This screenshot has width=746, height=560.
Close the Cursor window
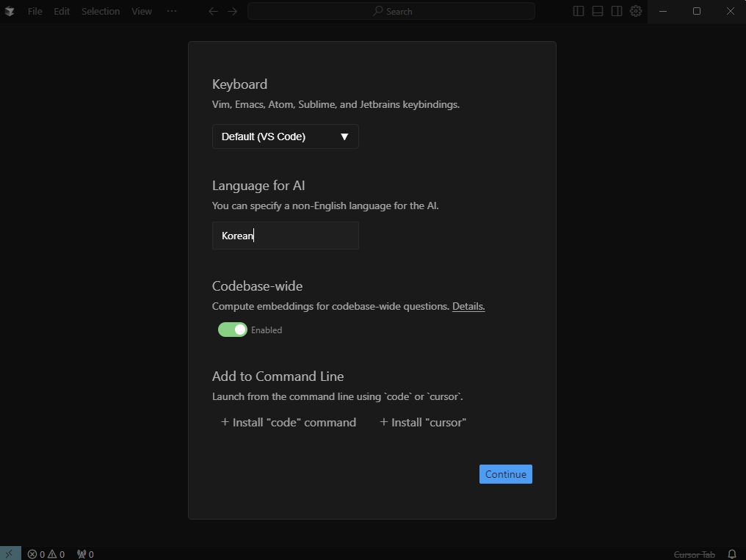731,12
